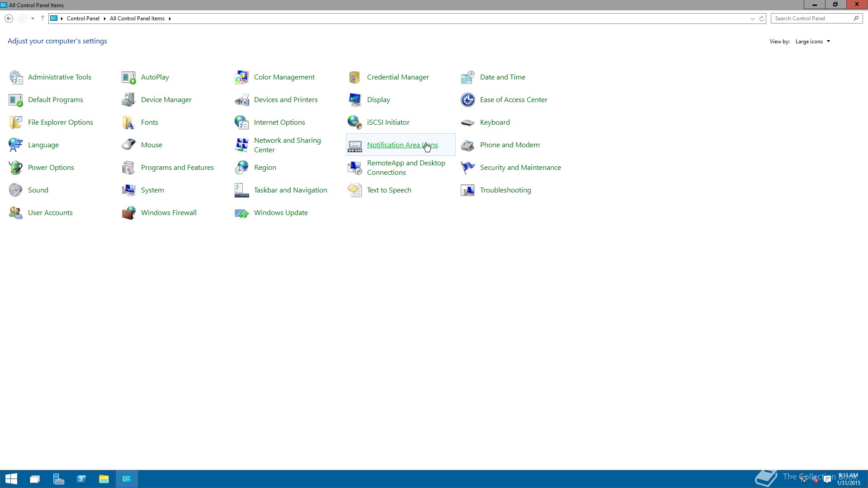Open the recent locations dropdown arrow
The height and width of the screenshot is (488, 868).
click(33, 19)
